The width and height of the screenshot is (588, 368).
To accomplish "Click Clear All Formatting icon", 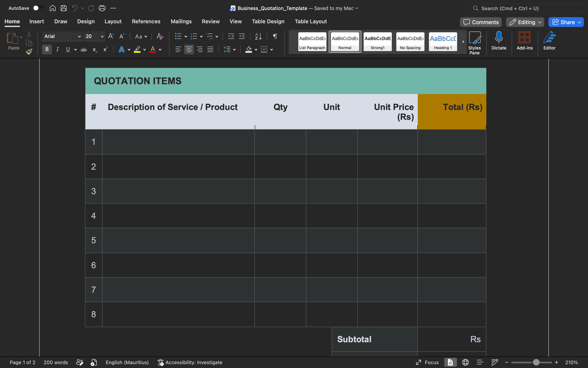I will pos(160,36).
